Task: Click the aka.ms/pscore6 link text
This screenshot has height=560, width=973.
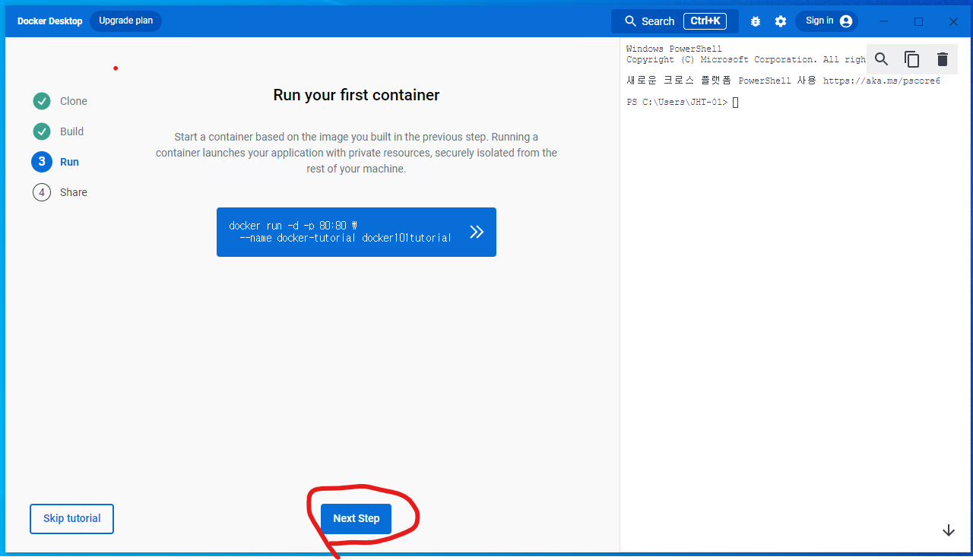Action: [x=882, y=81]
